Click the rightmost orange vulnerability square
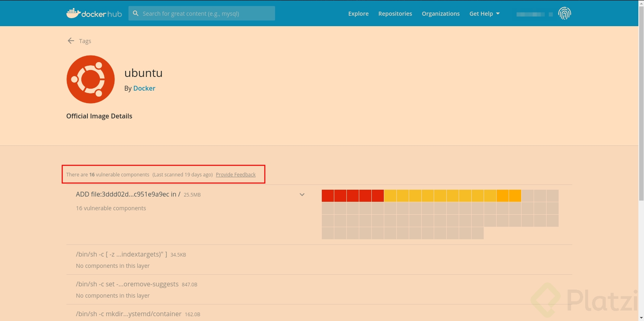644x321 pixels. 515,196
